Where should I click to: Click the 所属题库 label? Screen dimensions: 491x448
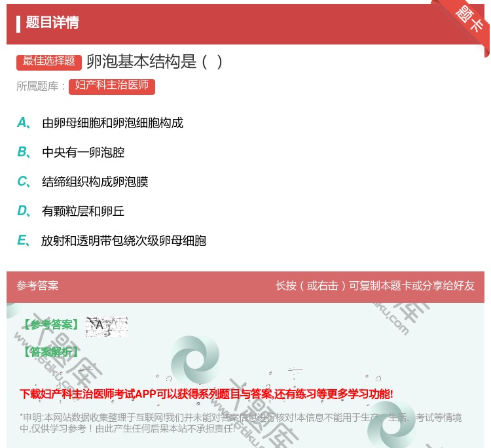41,86
